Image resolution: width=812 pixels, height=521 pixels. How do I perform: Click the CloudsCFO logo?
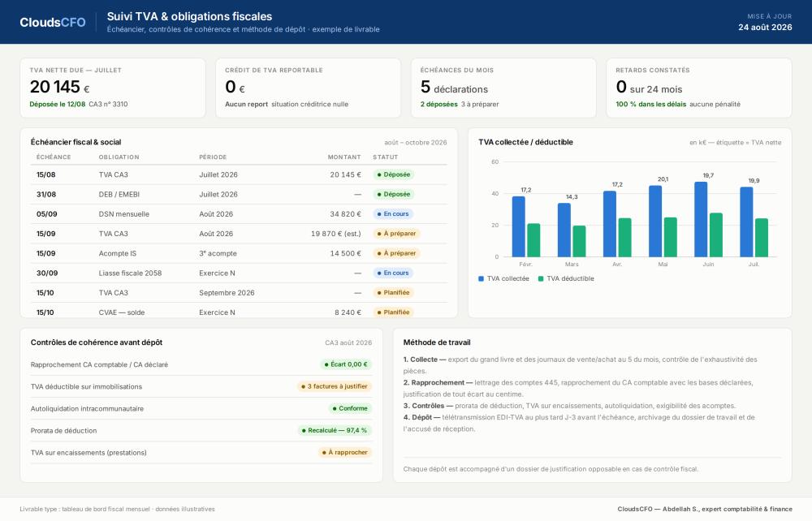(53, 22)
